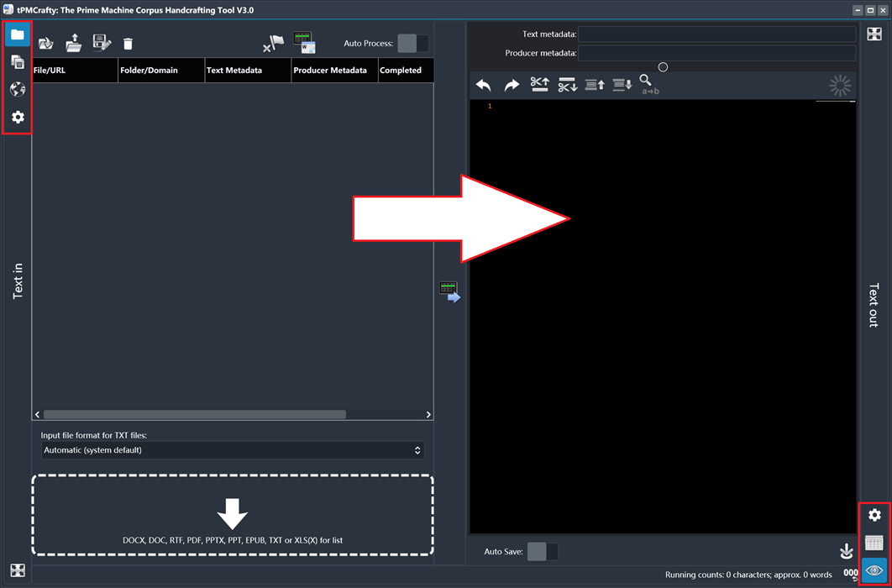Click inside the black text editor area

pos(663,317)
